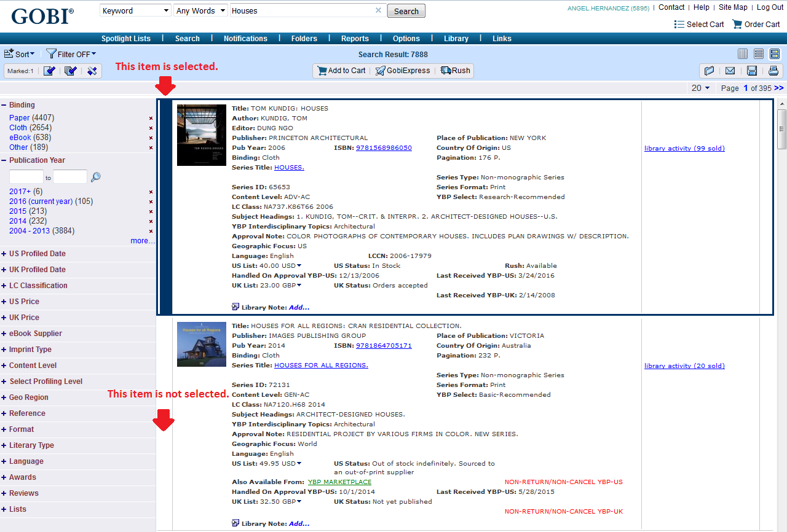
Task: Open the Notifications menu
Action: point(245,38)
